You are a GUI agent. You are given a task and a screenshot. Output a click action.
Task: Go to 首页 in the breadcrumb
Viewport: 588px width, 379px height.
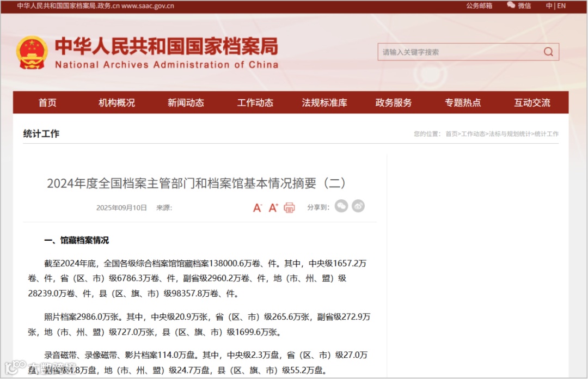click(x=451, y=133)
